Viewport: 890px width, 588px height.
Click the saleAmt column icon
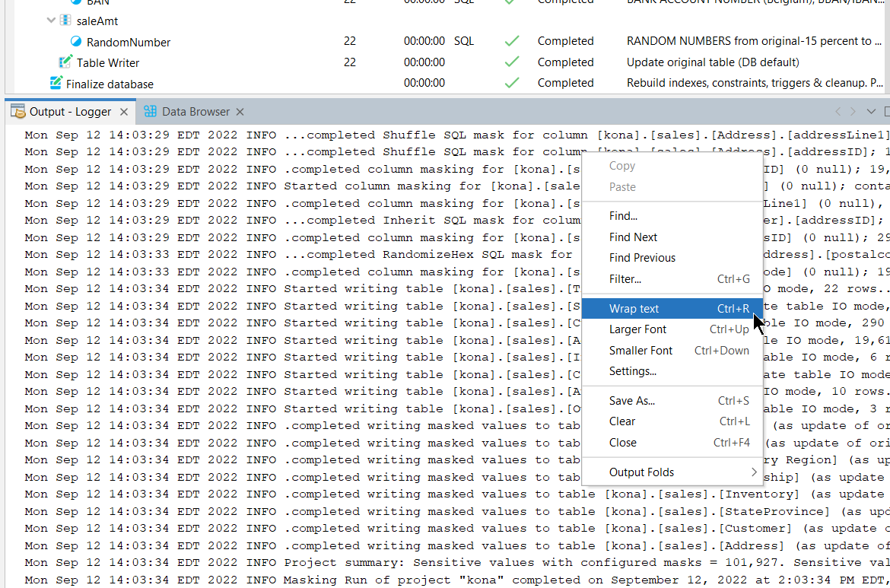point(65,21)
